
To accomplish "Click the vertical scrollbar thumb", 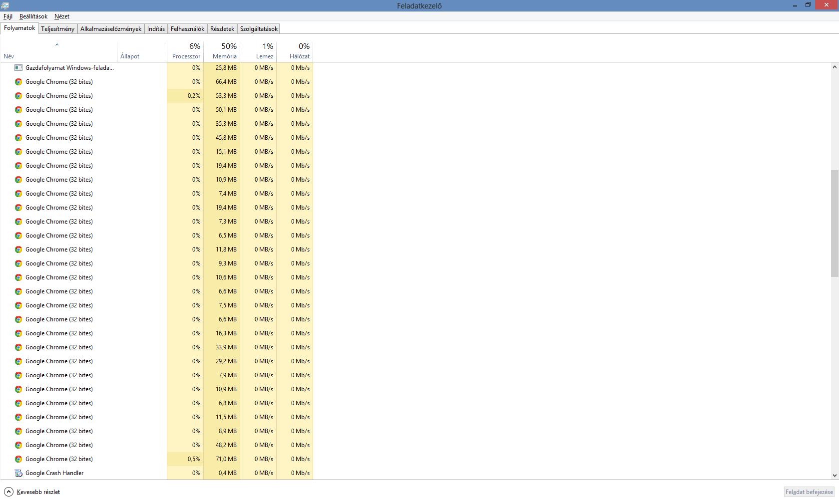I will 835,224.
